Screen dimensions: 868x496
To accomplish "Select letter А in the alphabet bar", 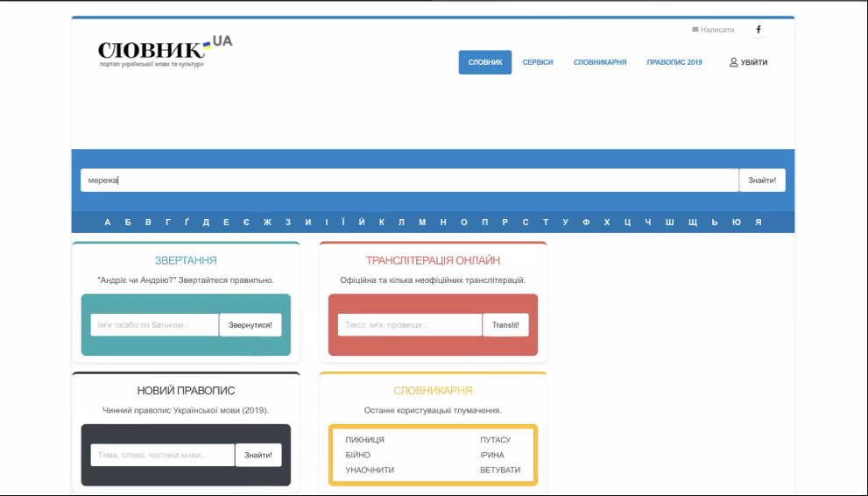I will click(x=108, y=223).
